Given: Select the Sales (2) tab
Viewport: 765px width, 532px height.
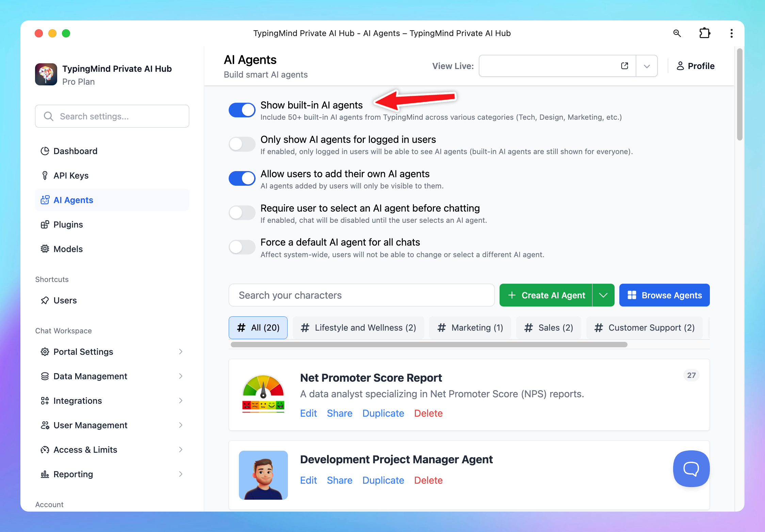Looking at the screenshot, I should pos(549,328).
